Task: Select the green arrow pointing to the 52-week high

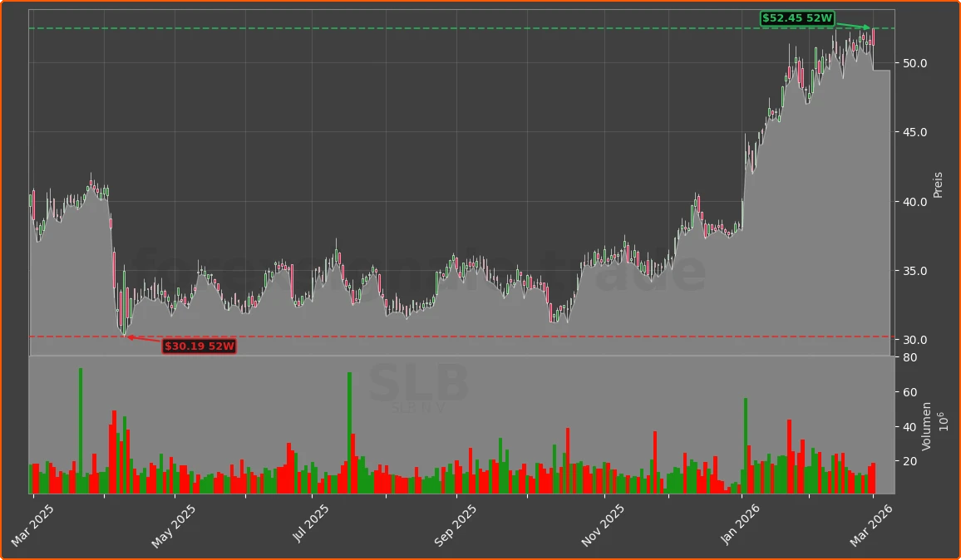Action: click(852, 24)
